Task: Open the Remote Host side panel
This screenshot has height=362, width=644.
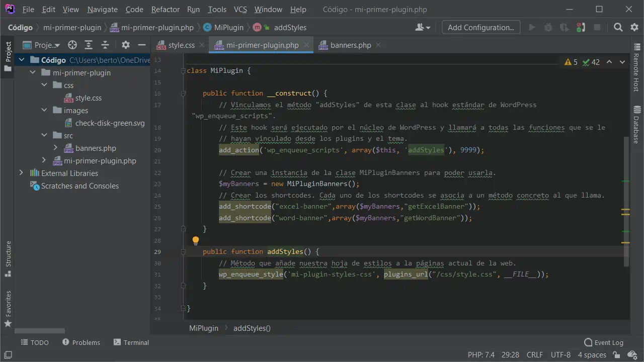Action: (637, 68)
